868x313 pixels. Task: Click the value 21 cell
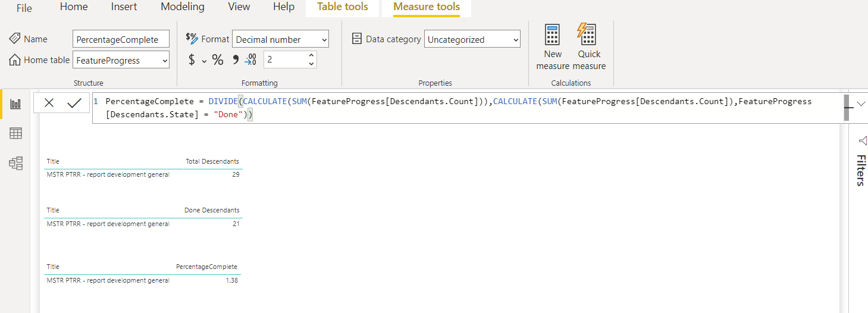tap(236, 224)
